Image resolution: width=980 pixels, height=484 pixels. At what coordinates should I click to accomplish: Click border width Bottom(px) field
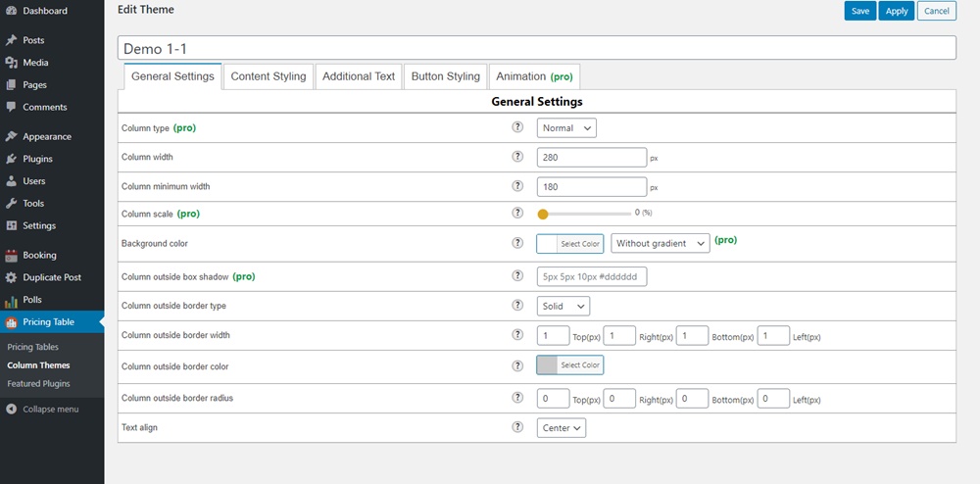pos(692,335)
